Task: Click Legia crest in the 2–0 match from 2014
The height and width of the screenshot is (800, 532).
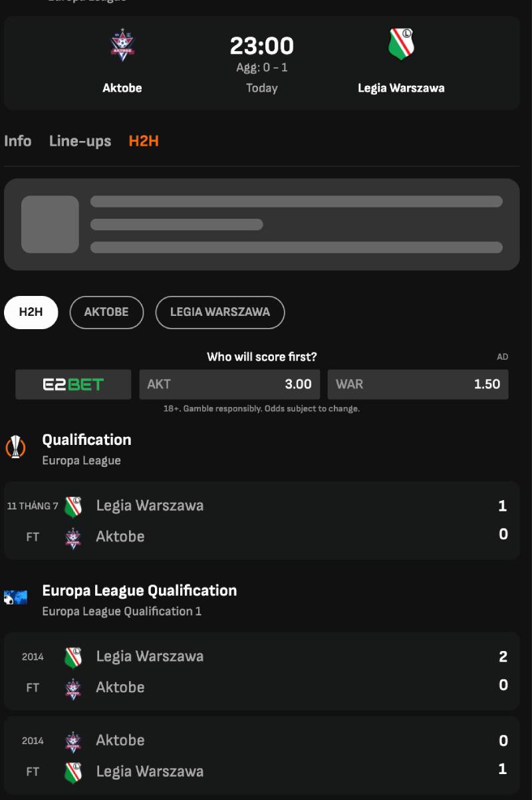Action: 73,658
